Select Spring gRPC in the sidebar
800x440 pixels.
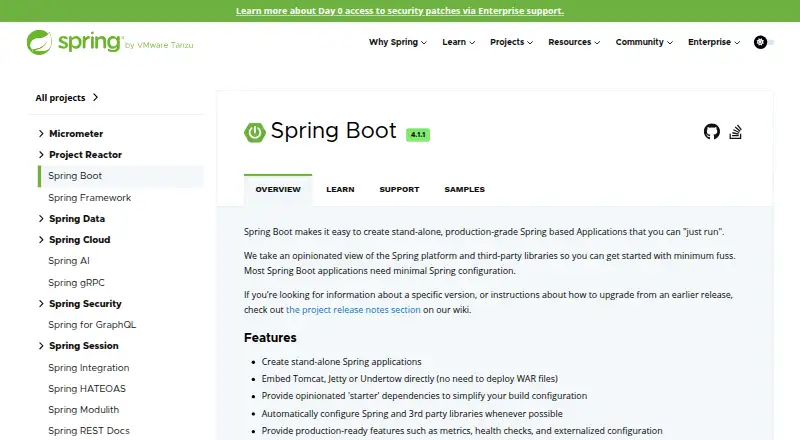coord(76,282)
